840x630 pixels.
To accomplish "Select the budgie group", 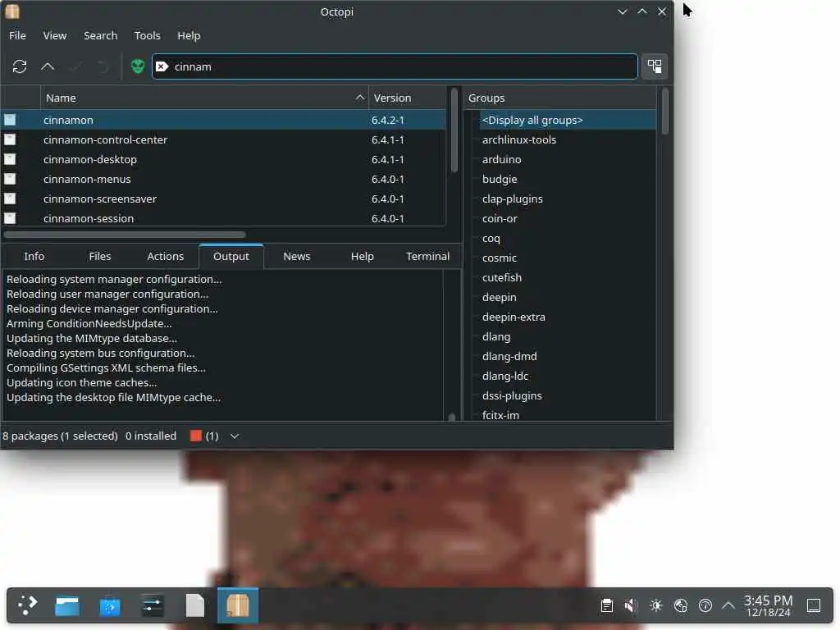I will [x=500, y=179].
